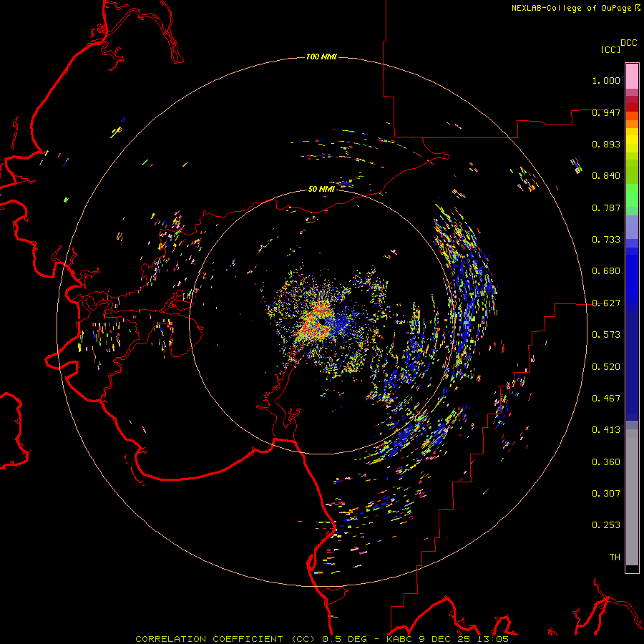Click the NEXLAB-College of DuPage credit text
644x644 pixels.
(x=571, y=8)
